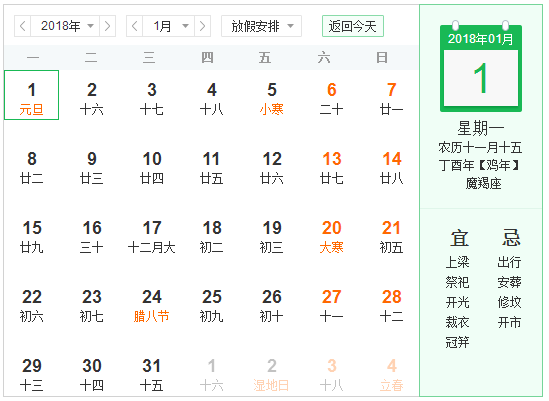
Task: Select January 16 三十
Action: coord(92,236)
